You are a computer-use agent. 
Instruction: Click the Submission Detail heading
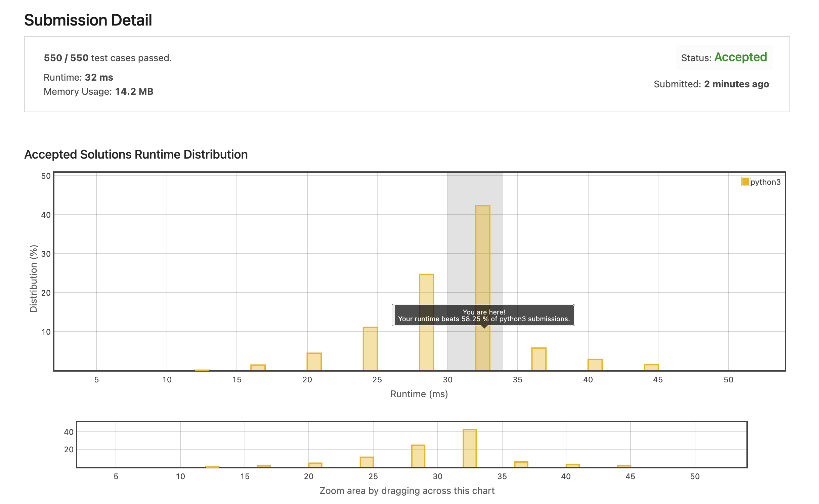[88, 20]
